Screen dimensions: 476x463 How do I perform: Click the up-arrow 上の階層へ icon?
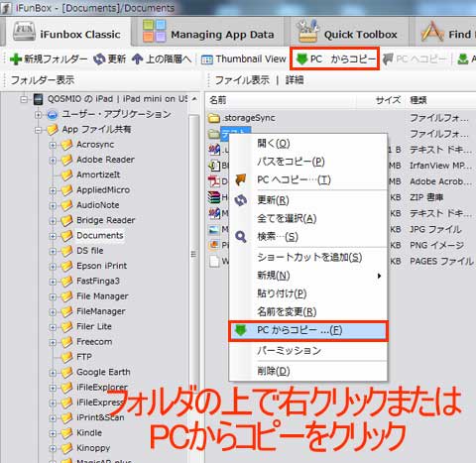tap(137, 59)
